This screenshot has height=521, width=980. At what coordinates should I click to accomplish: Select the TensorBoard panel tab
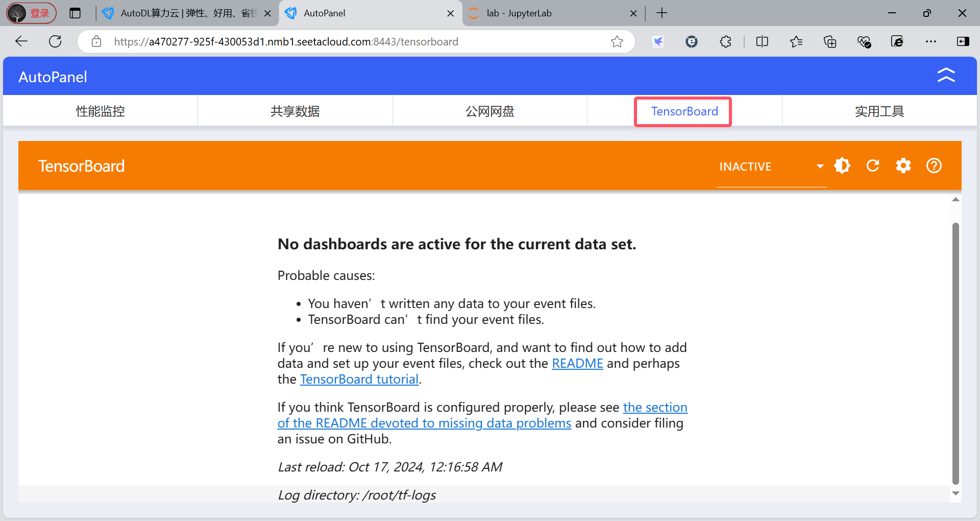[684, 111]
